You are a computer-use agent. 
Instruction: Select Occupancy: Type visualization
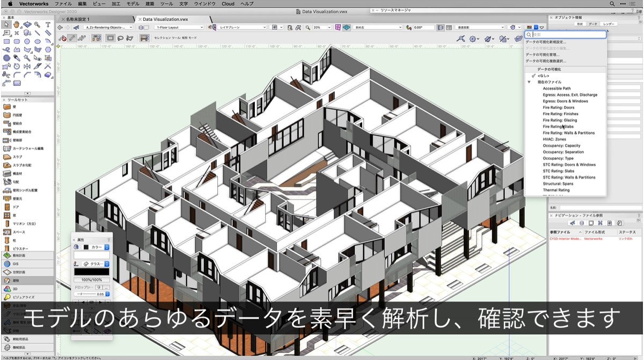coord(558,158)
